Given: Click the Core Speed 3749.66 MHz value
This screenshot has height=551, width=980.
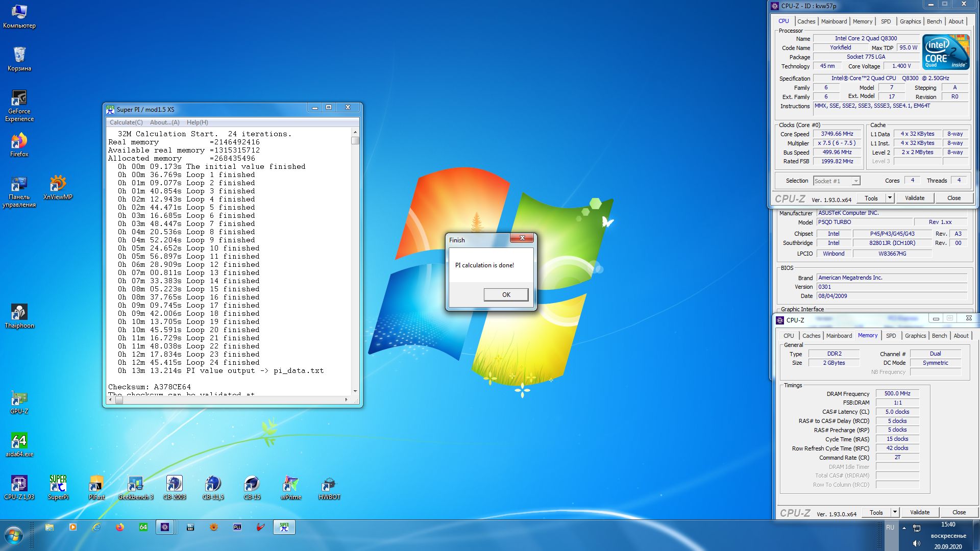Looking at the screenshot, I should click(837, 134).
